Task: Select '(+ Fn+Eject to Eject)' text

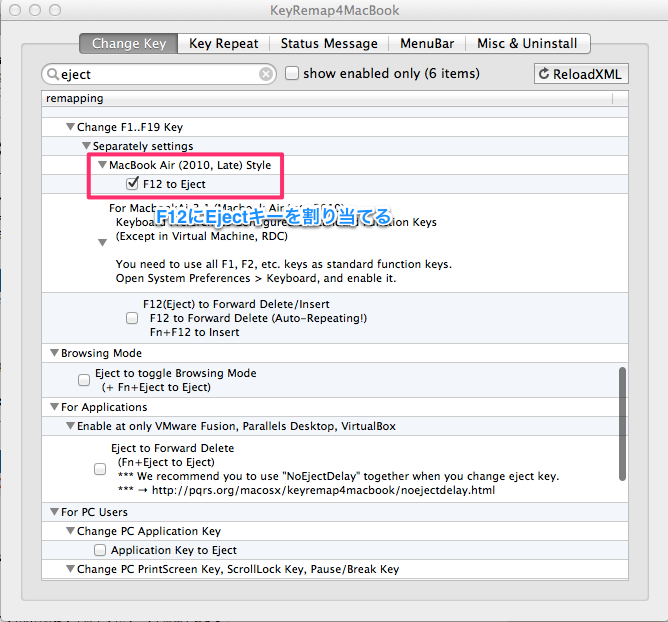Action: pos(156,387)
